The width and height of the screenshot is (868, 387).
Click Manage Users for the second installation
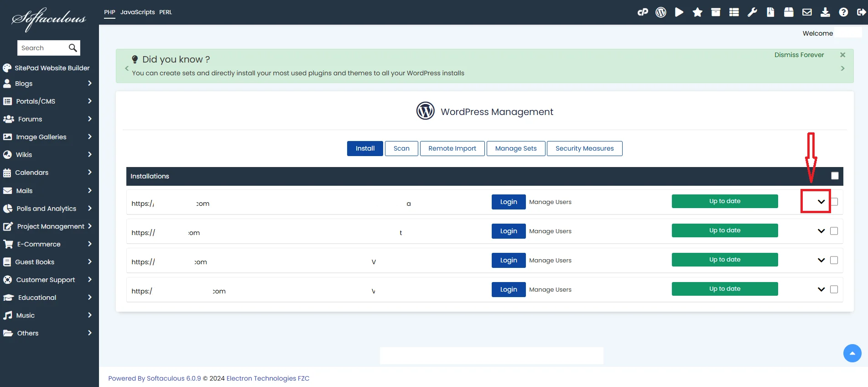click(550, 231)
